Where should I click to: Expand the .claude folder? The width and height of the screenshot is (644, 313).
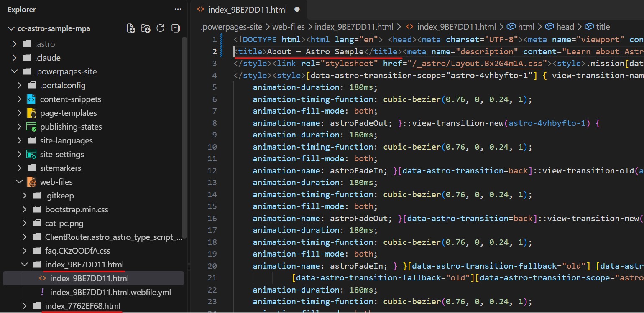(14, 58)
